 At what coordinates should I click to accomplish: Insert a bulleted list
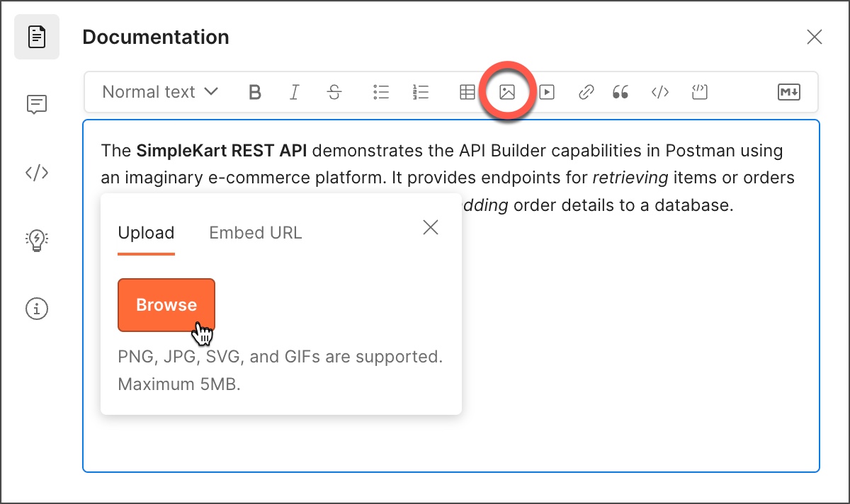[x=381, y=92]
